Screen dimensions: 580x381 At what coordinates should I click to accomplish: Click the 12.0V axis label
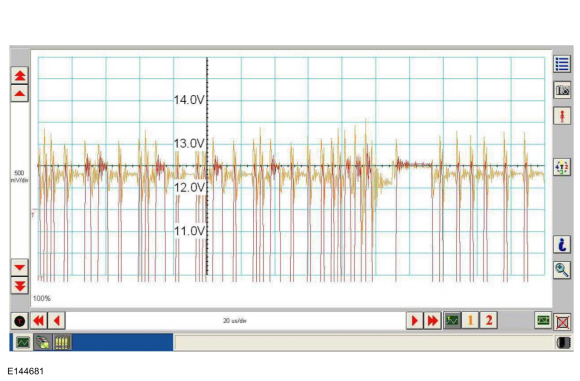tap(189, 188)
